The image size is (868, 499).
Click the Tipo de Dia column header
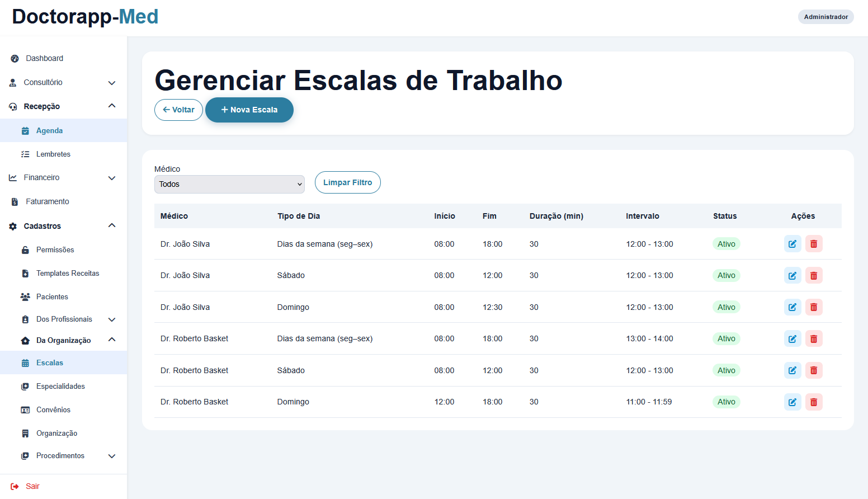pos(299,216)
